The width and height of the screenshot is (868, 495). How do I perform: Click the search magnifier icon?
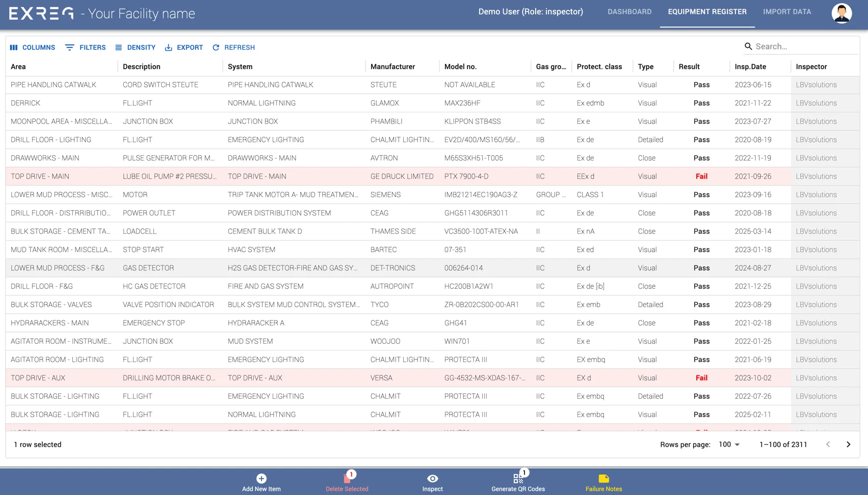[x=748, y=46]
